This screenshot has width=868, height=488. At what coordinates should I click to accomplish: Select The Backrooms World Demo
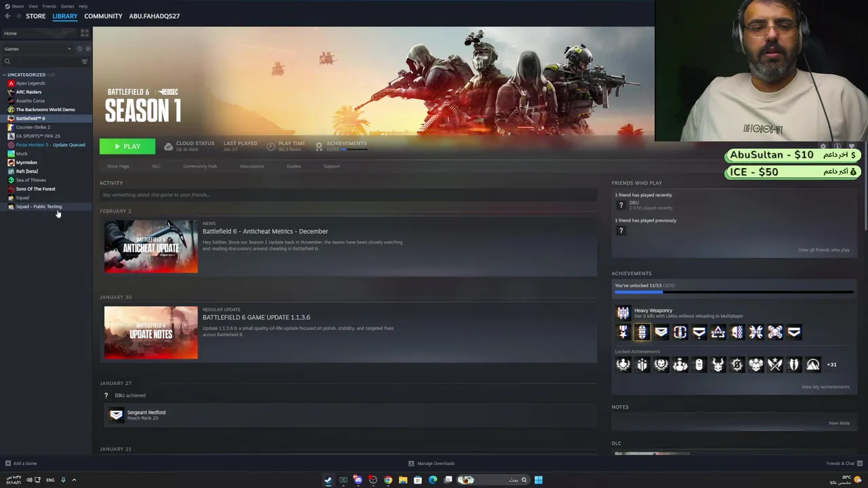(x=46, y=110)
